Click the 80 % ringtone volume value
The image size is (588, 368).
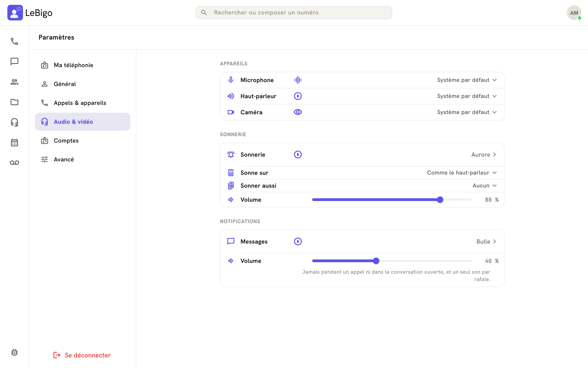(492, 200)
